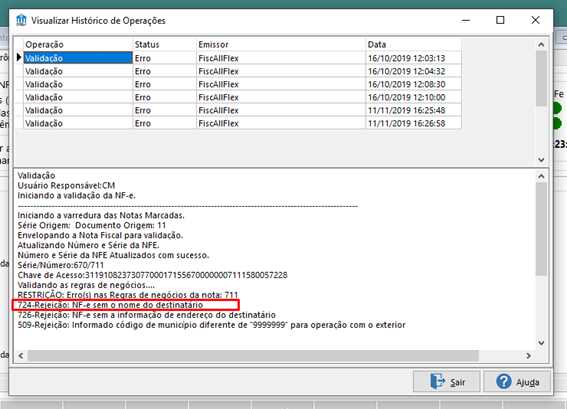Sort by the Status column header
The height and width of the screenshot is (409, 567).
(x=165, y=44)
